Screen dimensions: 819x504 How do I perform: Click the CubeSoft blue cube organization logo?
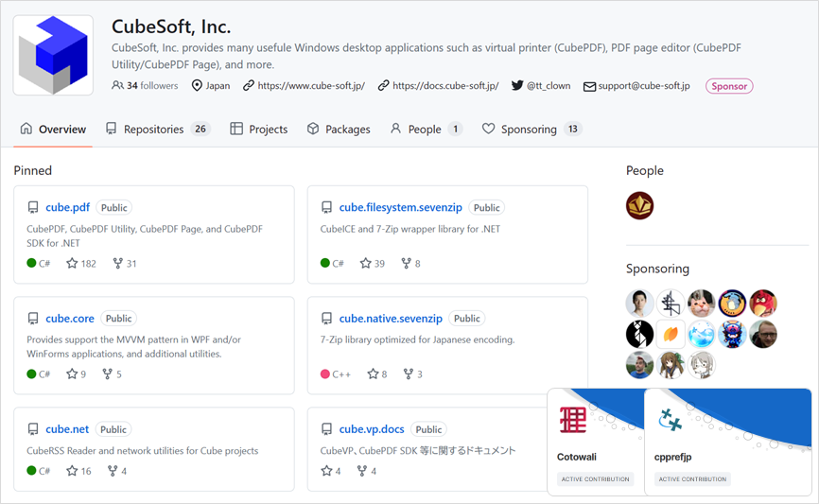point(53,55)
